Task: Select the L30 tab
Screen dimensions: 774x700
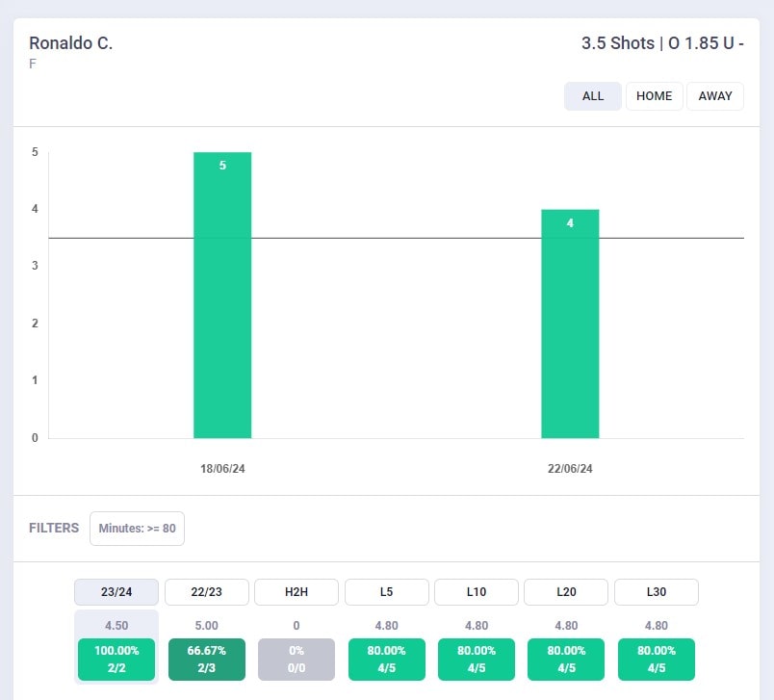Action: [x=657, y=592]
